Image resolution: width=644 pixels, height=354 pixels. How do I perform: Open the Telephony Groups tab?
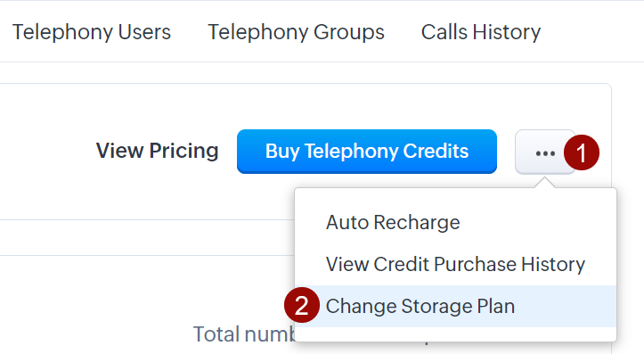tap(296, 32)
